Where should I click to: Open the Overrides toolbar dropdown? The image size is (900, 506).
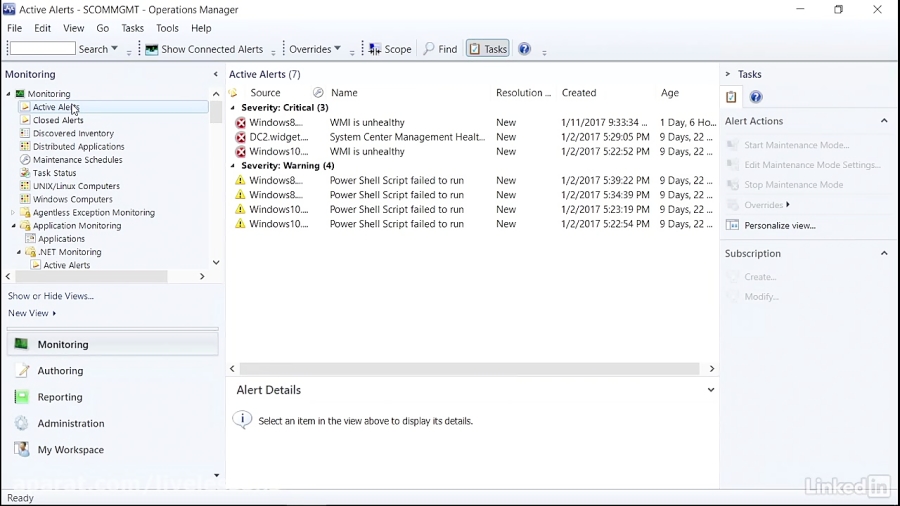tap(315, 49)
